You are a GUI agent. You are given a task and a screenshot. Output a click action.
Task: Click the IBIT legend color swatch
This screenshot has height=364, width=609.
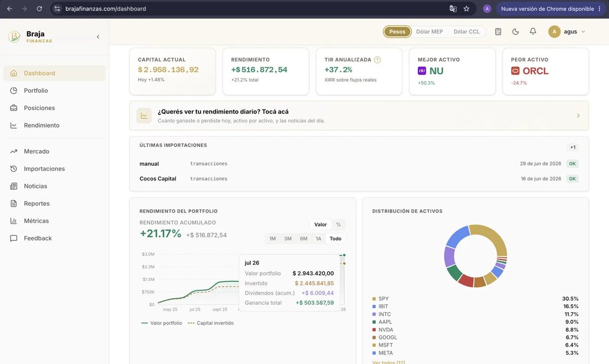coord(374,307)
